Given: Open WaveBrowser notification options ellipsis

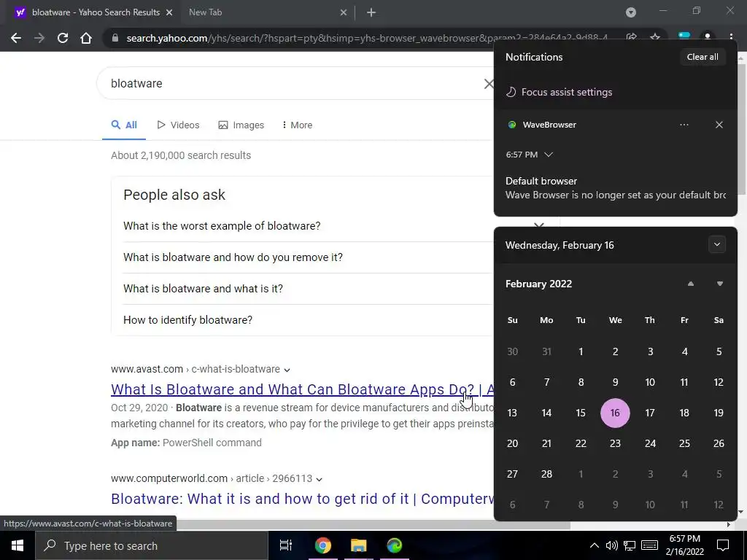Looking at the screenshot, I should tap(684, 125).
